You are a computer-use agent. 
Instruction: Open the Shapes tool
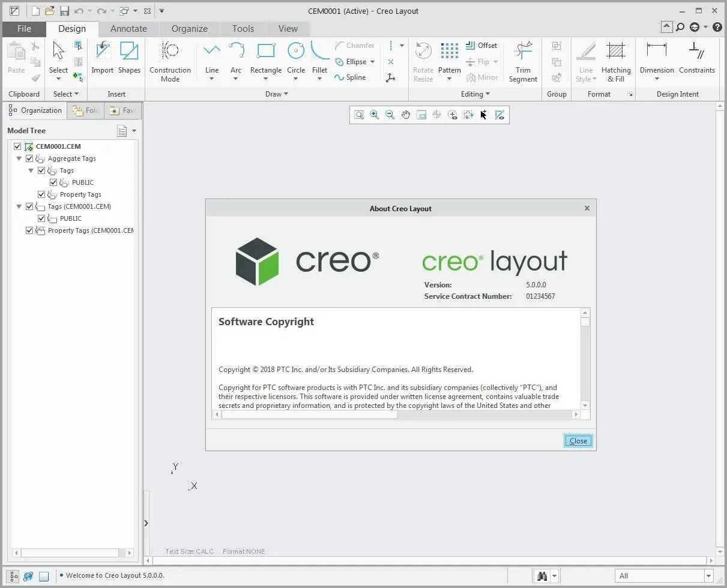pyautogui.click(x=129, y=58)
